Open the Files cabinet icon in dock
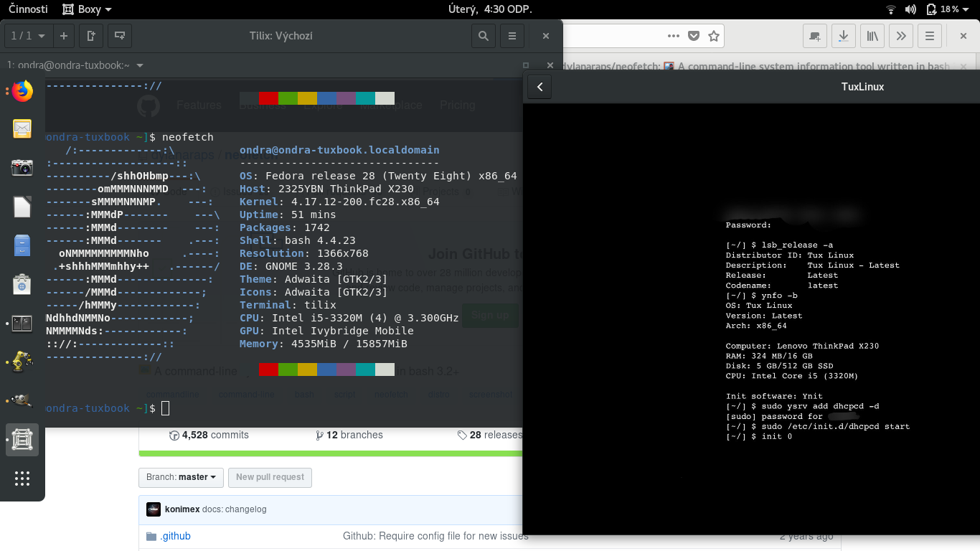 point(22,245)
